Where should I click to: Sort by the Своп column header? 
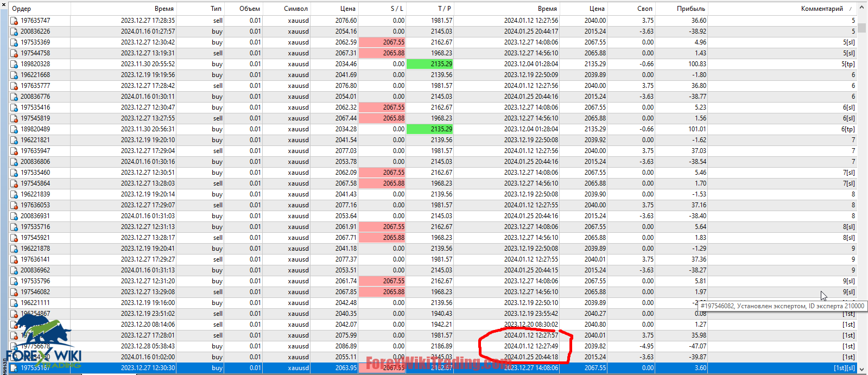pos(631,9)
